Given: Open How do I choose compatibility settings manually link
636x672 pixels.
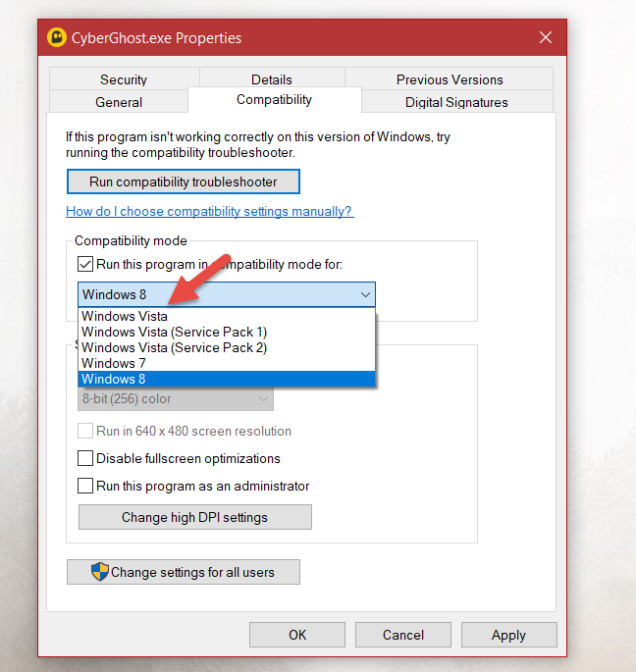Looking at the screenshot, I should tap(210, 211).
